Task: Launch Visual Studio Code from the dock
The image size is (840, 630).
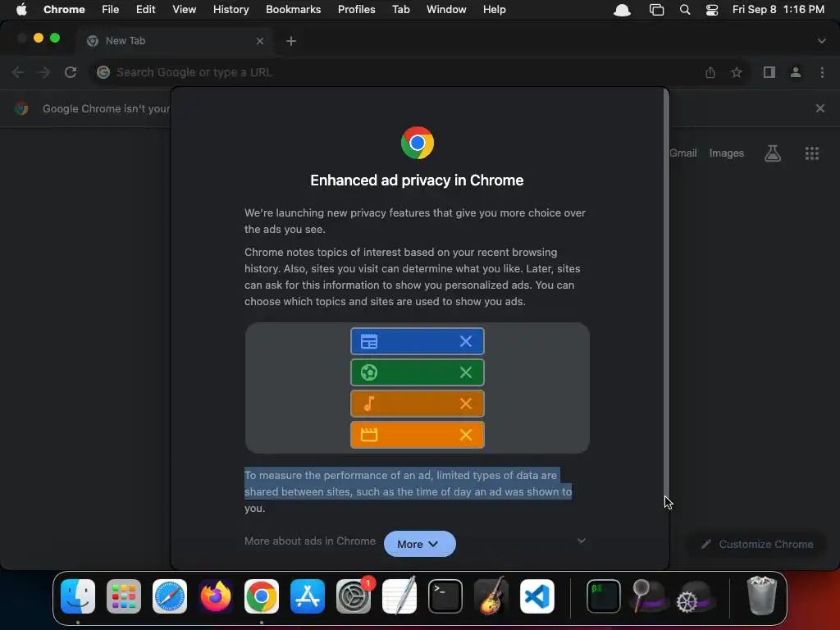Action: (537, 596)
